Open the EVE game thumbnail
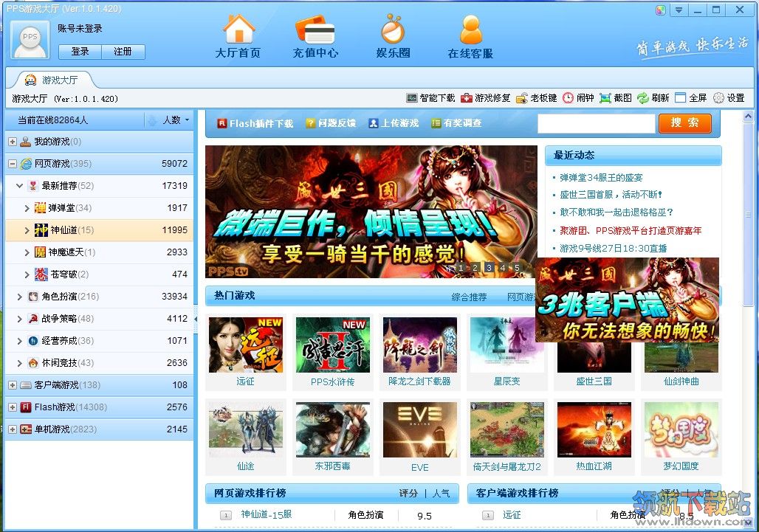Viewport: 759px width, 532px height. [x=419, y=430]
